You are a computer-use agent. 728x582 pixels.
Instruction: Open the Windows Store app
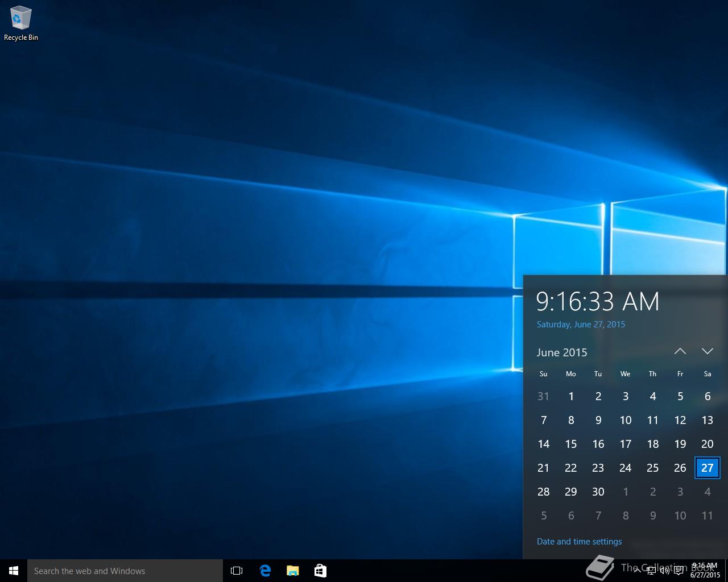pyautogui.click(x=320, y=570)
